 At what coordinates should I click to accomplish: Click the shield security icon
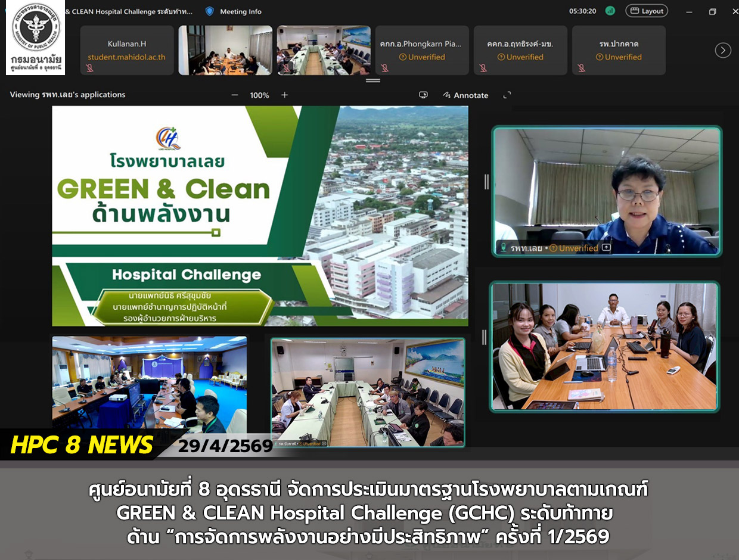coord(209,11)
